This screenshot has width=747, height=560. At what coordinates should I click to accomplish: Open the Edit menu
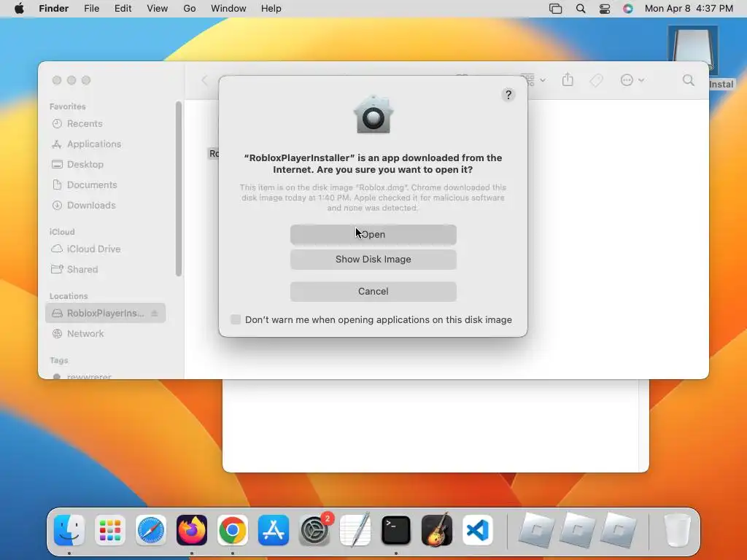pos(123,9)
